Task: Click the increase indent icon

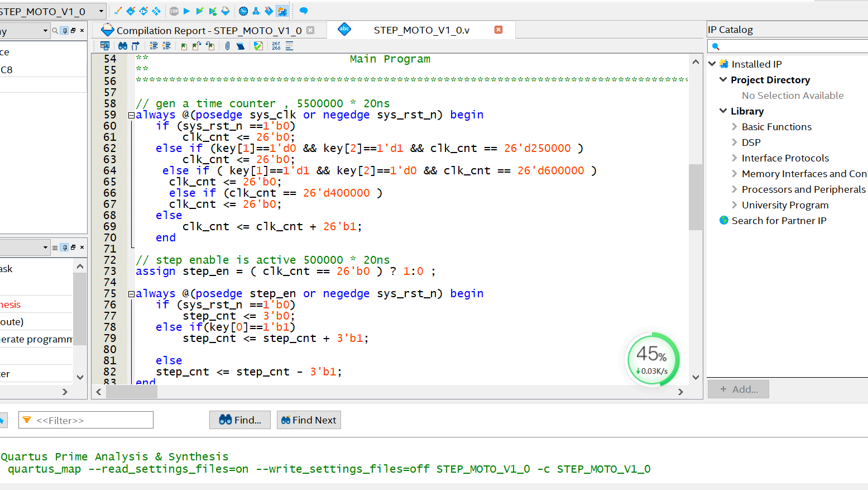Action: coord(154,46)
